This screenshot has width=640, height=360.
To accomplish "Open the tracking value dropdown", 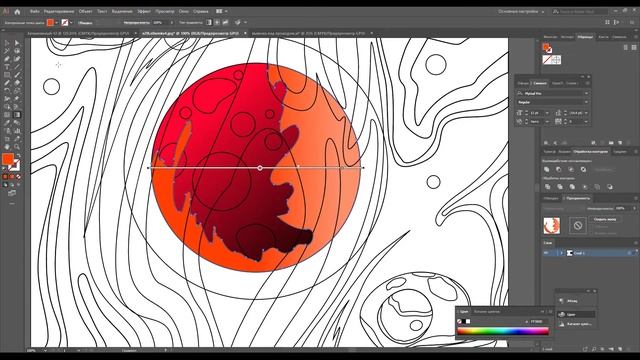I will pos(587,122).
